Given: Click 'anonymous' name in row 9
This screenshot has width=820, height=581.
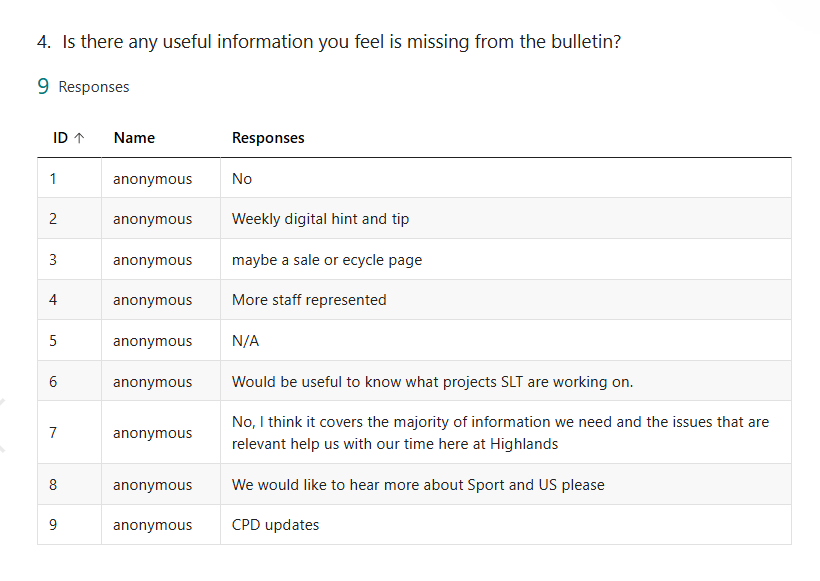Looking at the screenshot, I should pyautogui.click(x=152, y=525).
